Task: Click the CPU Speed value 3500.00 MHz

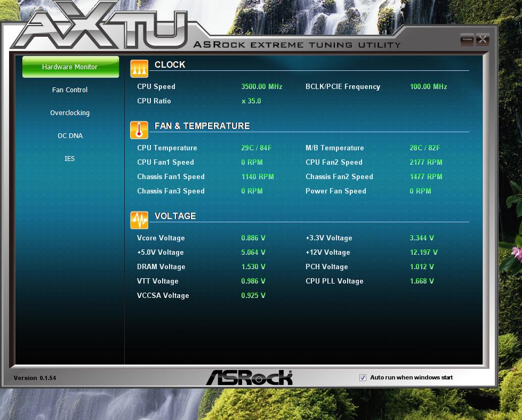Action: coord(262,86)
